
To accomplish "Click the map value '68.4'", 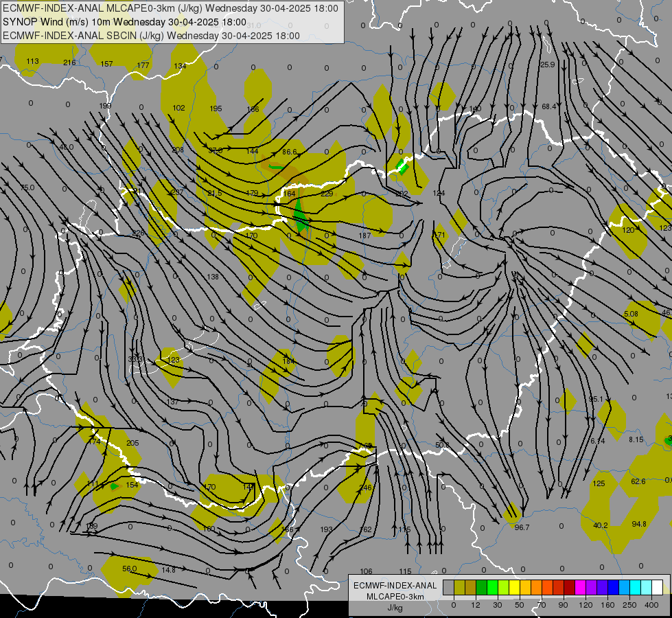I will click(548, 106).
